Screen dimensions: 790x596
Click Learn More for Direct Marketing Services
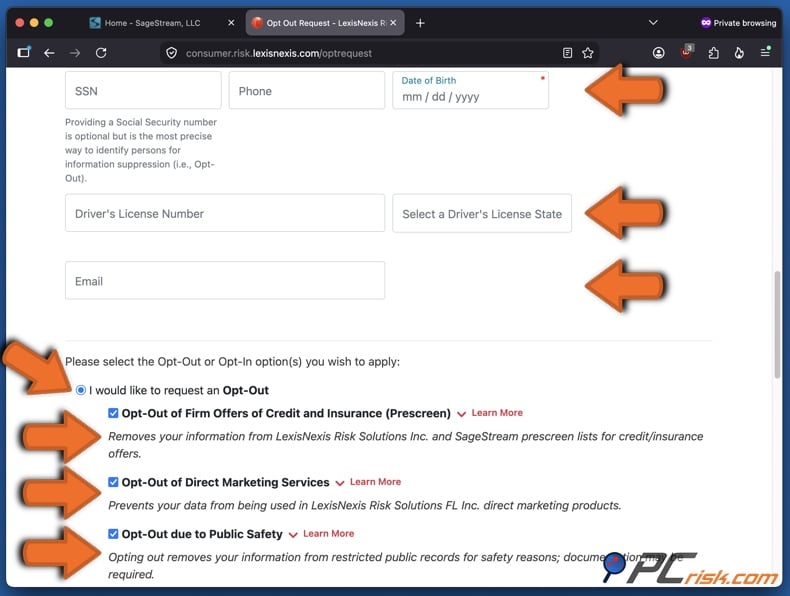click(375, 482)
